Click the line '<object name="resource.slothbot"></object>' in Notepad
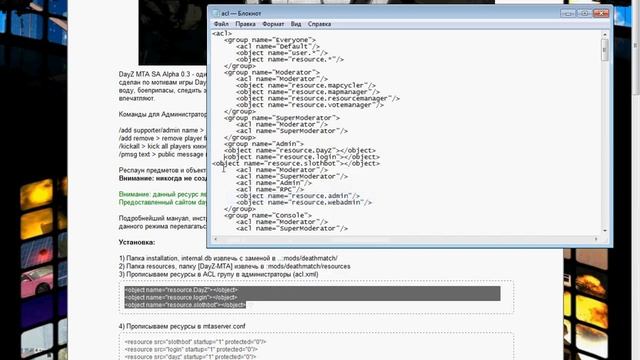The width and height of the screenshot is (640, 360). point(296,163)
